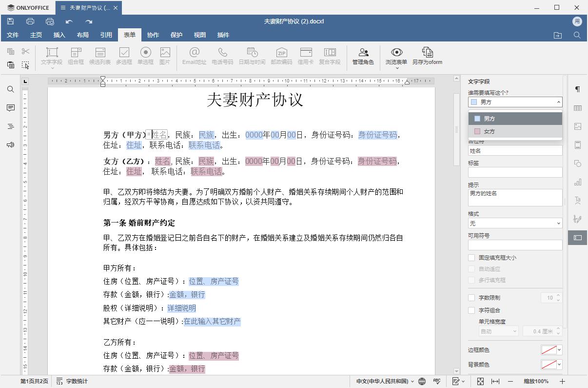Viewport: 588px width, 388px height.
Task: Open the 格式 dropdown showing 无
Action: (515, 223)
